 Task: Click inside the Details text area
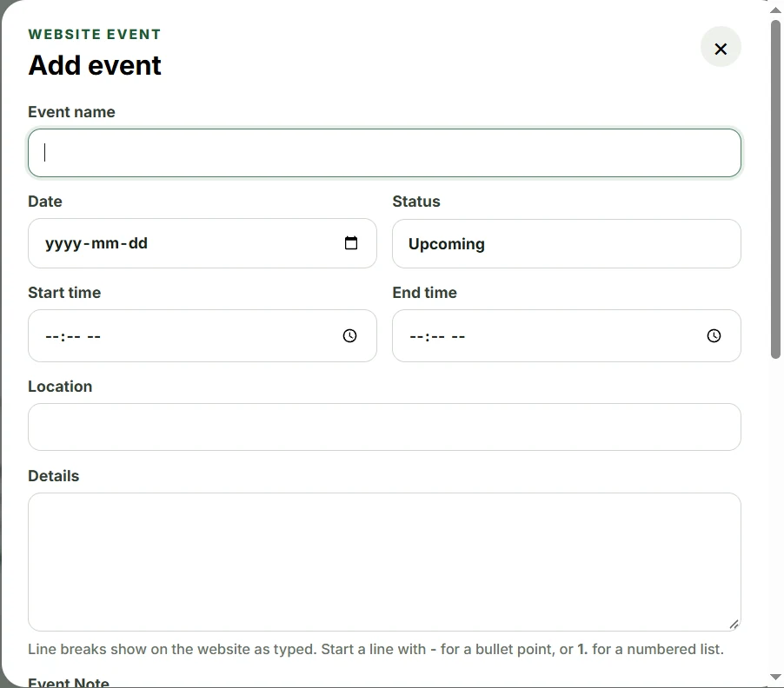(x=384, y=562)
